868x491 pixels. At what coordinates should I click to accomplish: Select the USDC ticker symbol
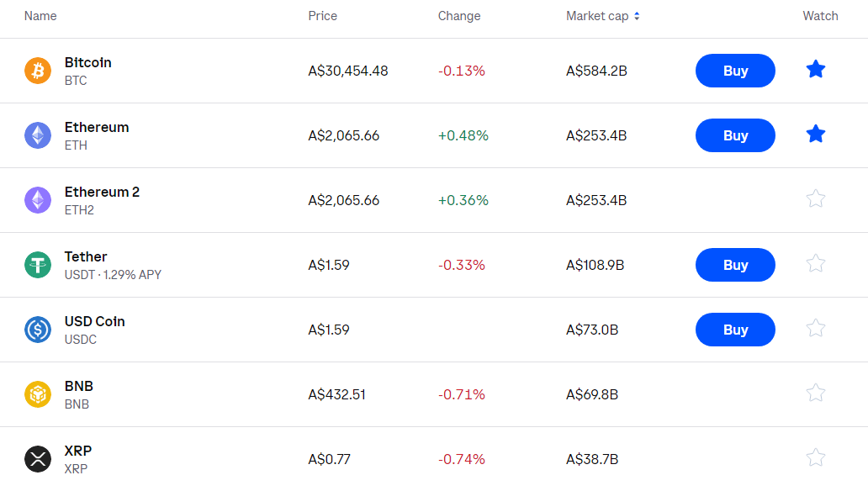coord(81,340)
